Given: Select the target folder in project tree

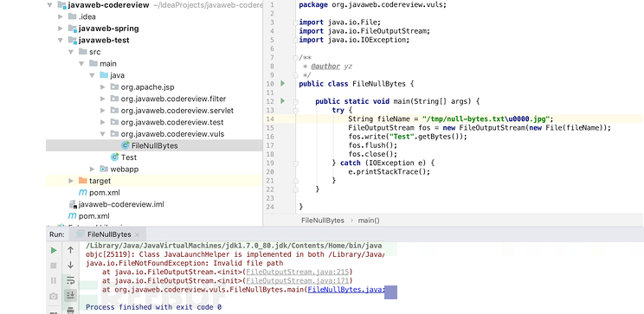Looking at the screenshot, I should click(x=95, y=181).
